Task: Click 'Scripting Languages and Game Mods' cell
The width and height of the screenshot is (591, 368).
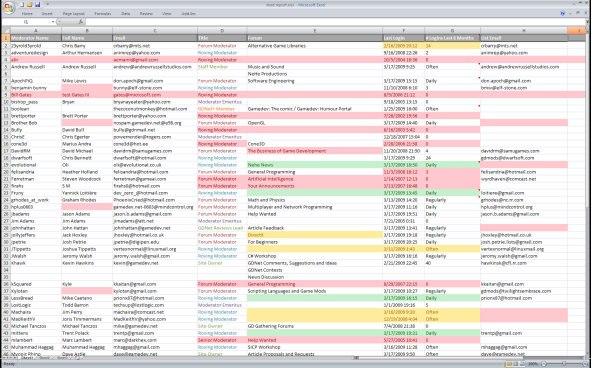Action: pos(315,291)
